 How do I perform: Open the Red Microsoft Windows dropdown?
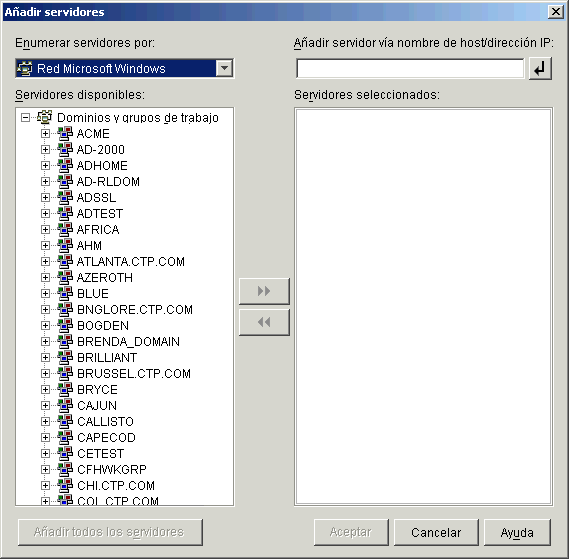(x=224, y=68)
